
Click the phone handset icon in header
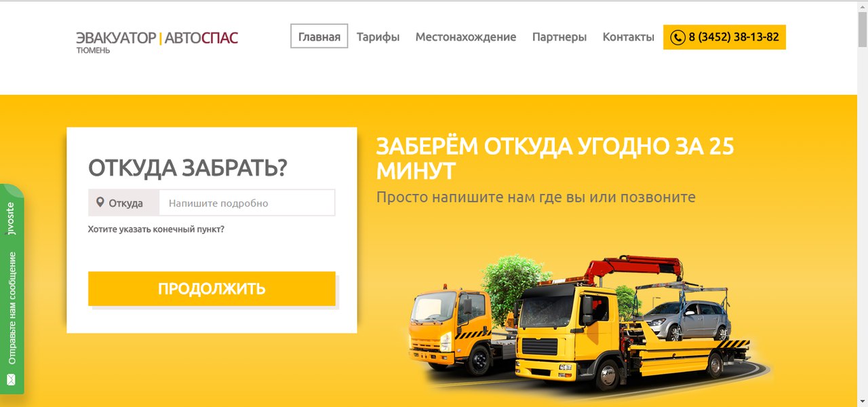[677, 37]
